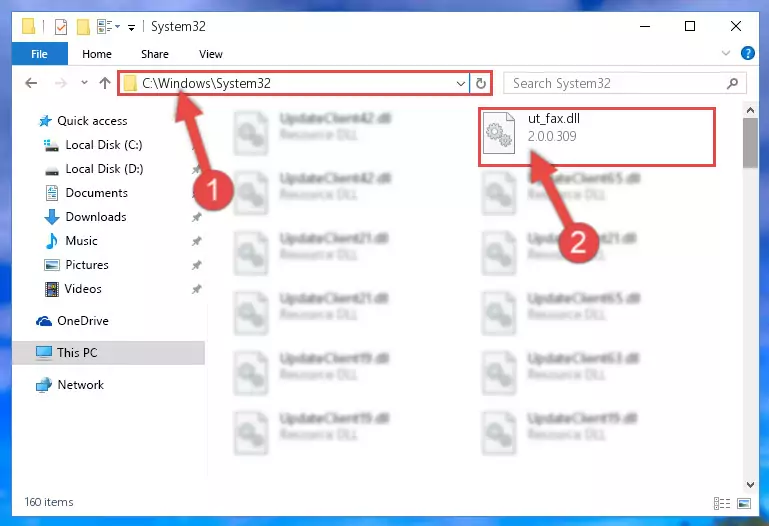The width and height of the screenshot is (769, 526).
Task: Click the C:\Windows\System32 address path
Action: 206,83
